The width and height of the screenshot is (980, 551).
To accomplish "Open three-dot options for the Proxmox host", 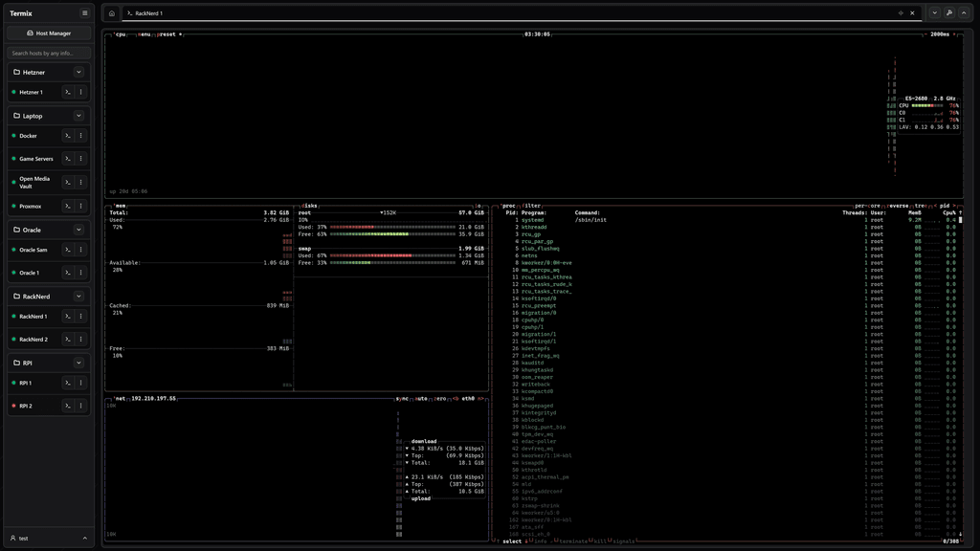I will pos(82,206).
